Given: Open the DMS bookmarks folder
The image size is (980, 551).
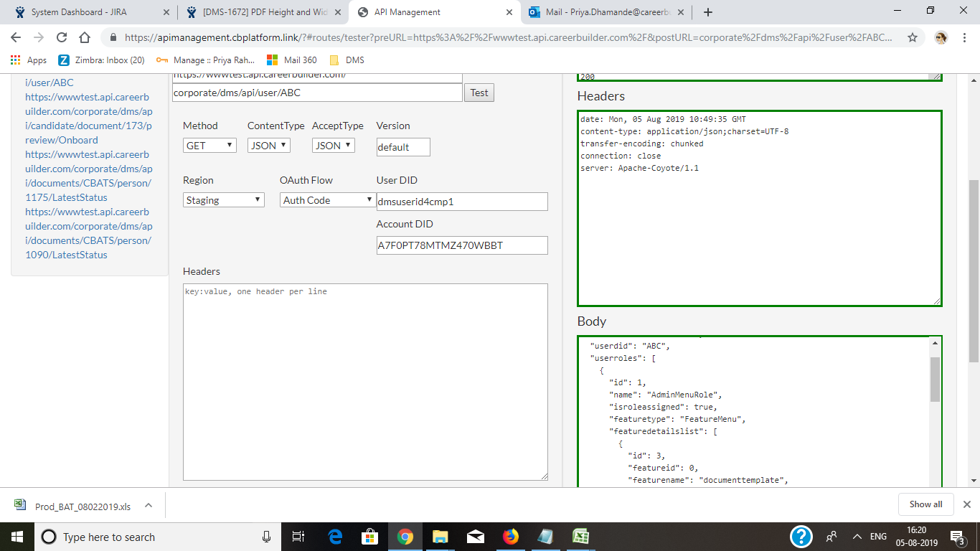Looking at the screenshot, I should [x=347, y=60].
